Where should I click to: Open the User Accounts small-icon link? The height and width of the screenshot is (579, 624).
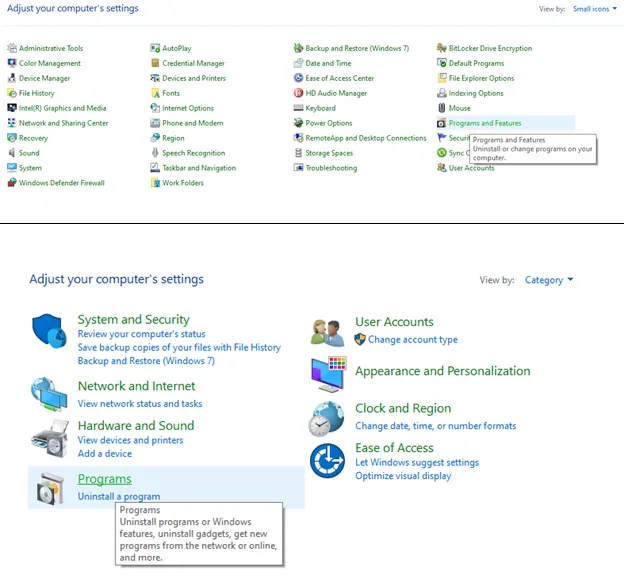[x=472, y=168]
